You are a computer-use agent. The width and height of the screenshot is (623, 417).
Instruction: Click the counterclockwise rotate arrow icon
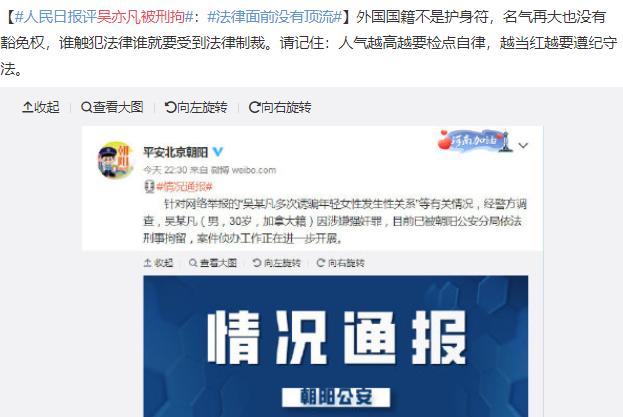170,107
